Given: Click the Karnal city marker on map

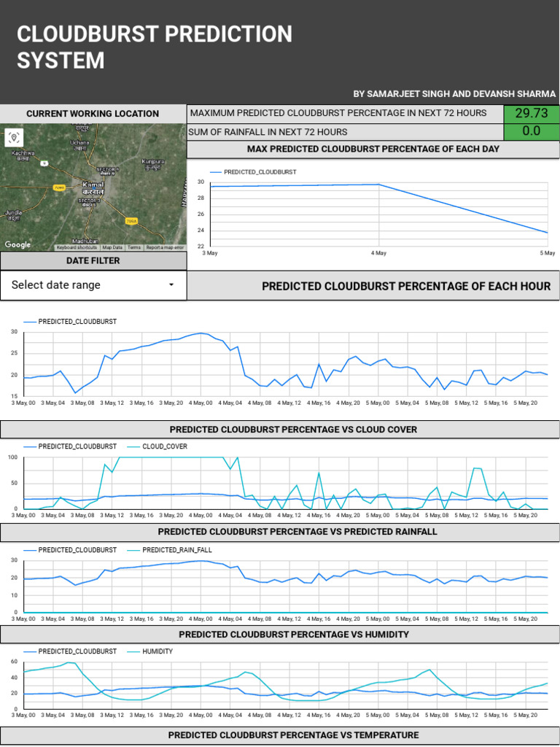Looking at the screenshot, I should coord(93,187).
